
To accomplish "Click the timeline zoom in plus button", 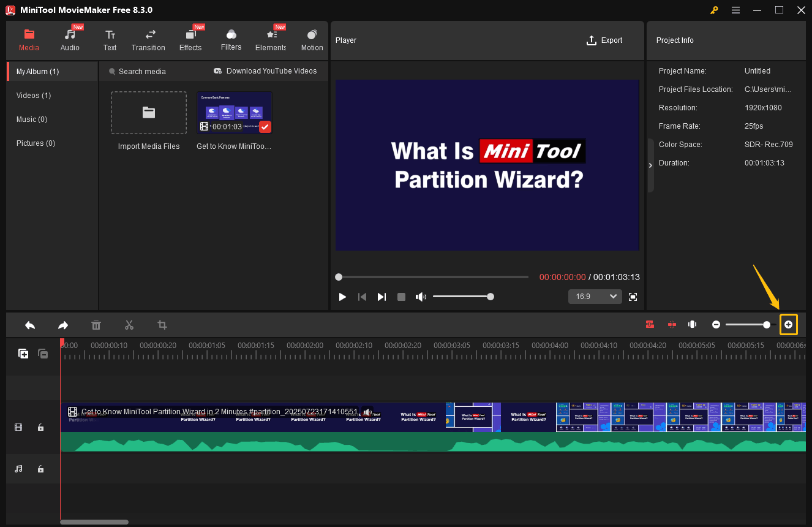I will 789,325.
